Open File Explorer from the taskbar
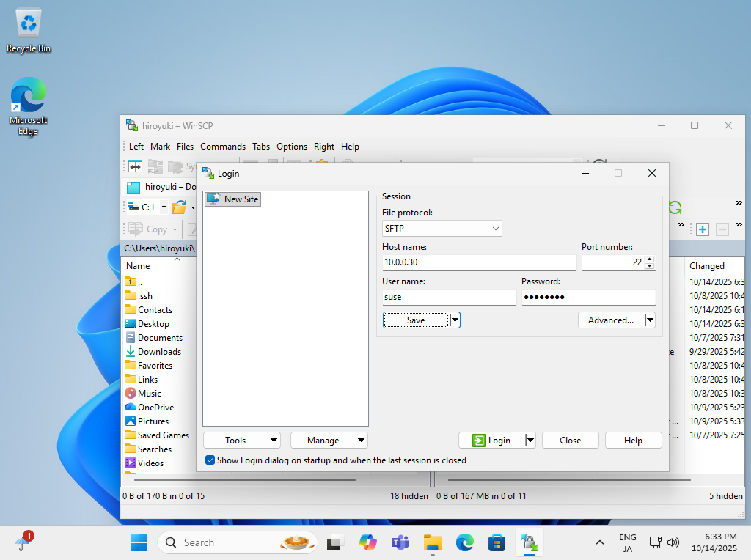This screenshot has width=751, height=560. pos(433,542)
